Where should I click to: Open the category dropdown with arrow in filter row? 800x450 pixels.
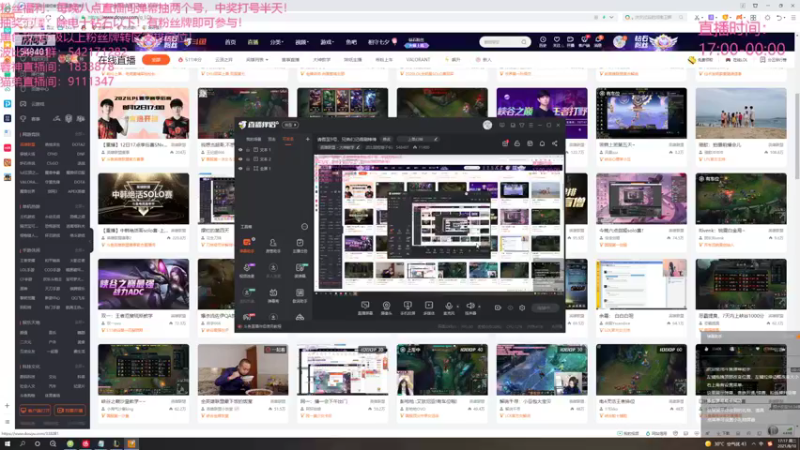257,60
